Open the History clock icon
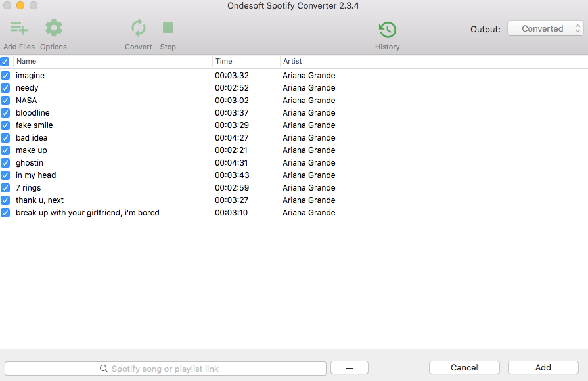 click(x=388, y=30)
